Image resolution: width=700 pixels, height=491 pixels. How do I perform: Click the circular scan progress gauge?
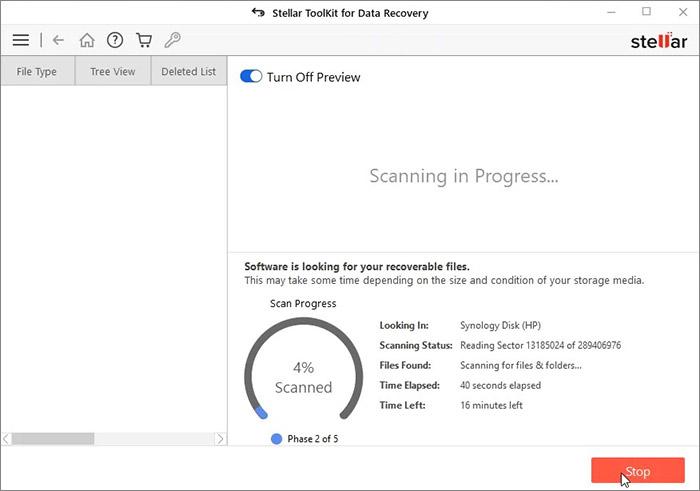coord(302,375)
